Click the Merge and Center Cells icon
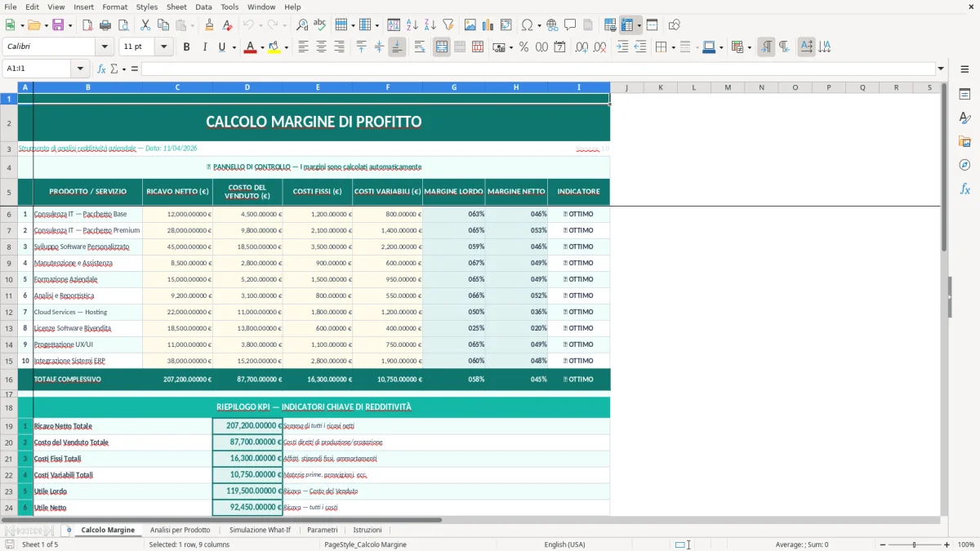 click(x=442, y=47)
